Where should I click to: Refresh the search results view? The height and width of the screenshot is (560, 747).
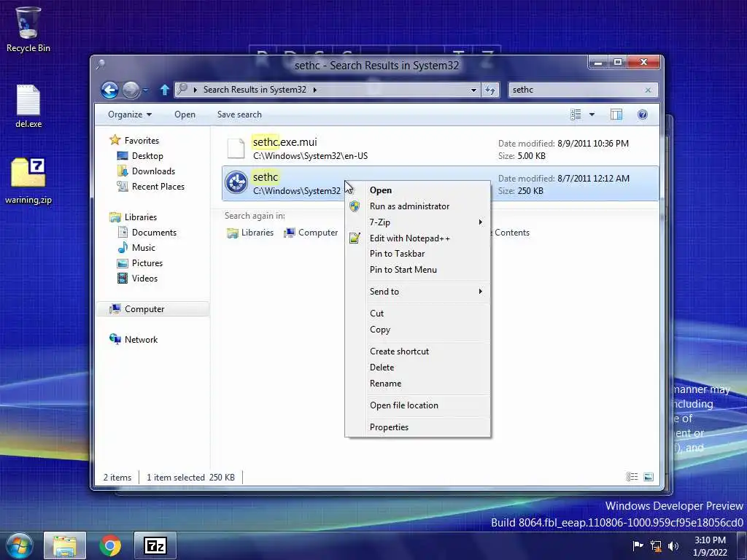(490, 90)
